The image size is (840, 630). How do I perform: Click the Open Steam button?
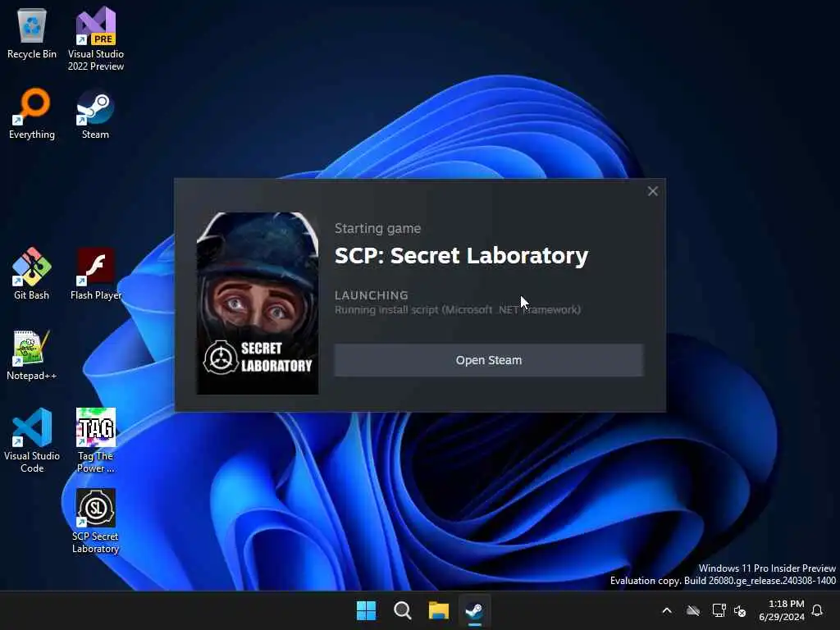489,360
